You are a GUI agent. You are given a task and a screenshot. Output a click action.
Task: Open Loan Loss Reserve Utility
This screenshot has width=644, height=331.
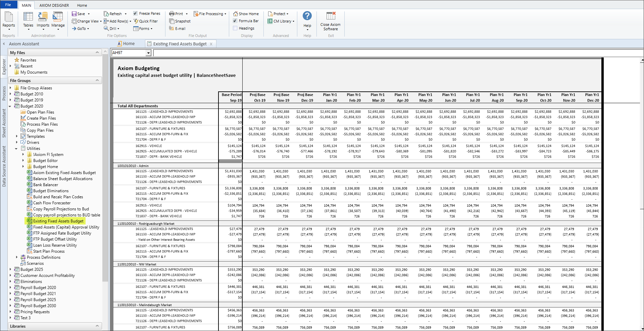pyautogui.click(x=52, y=245)
